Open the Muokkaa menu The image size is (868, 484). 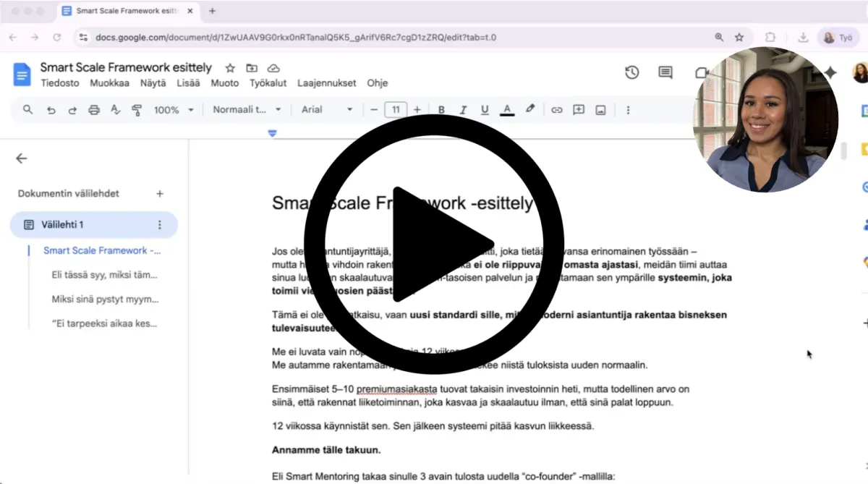click(109, 83)
